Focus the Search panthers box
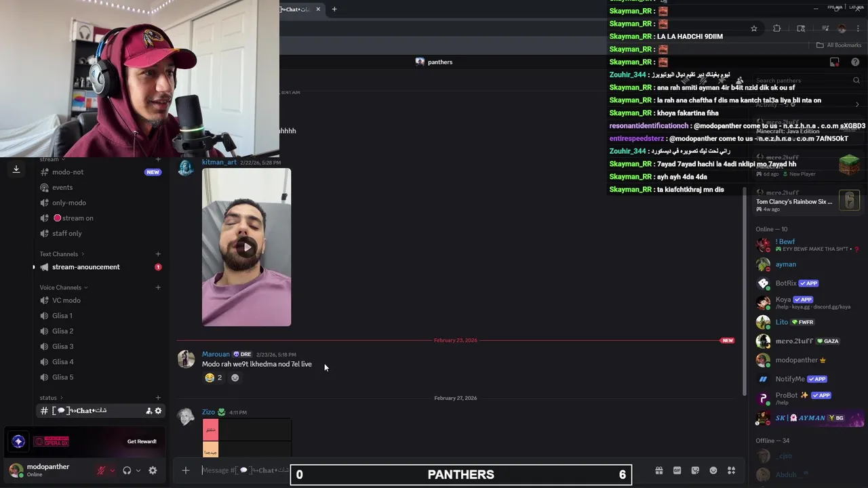This screenshot has height=488, width=868. [807, 81]
